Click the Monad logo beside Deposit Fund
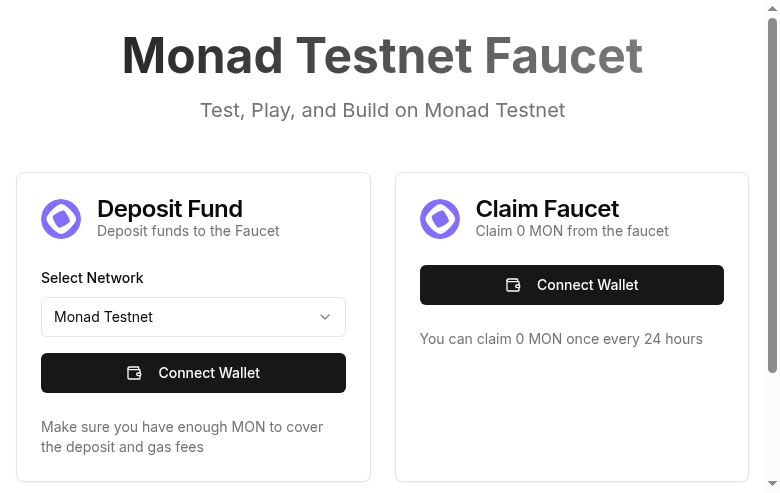Viewport: 780px width, 493px height. click(61, 219)
